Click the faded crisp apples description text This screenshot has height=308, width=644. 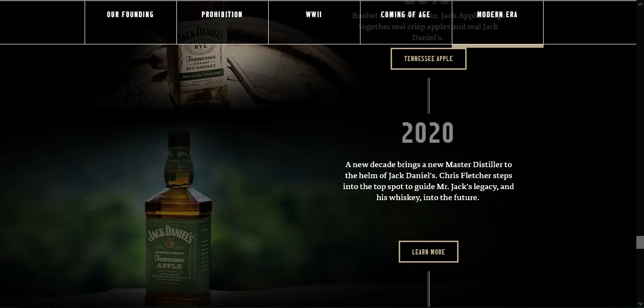click(x=428, y=26)
